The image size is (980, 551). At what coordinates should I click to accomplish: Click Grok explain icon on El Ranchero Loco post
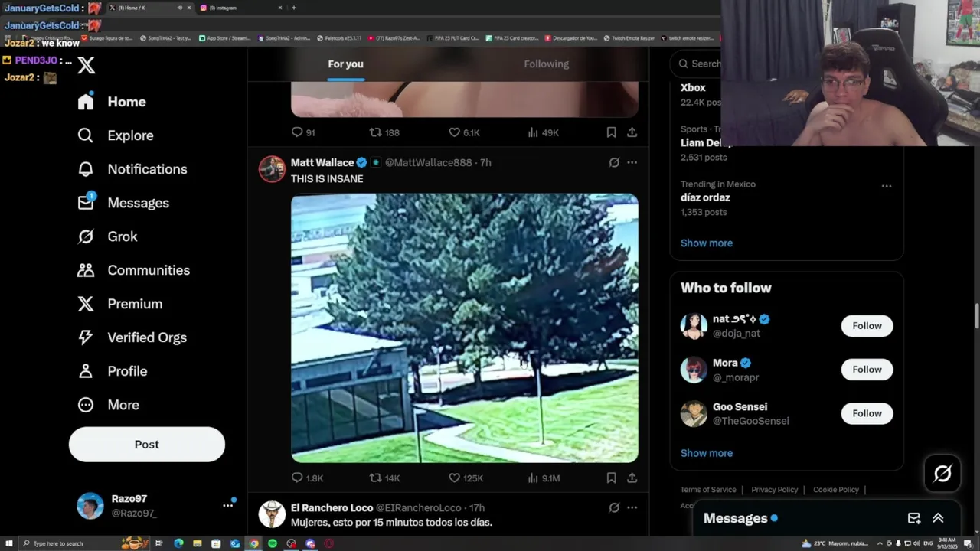pyautogui.click(x=614, y=507)
